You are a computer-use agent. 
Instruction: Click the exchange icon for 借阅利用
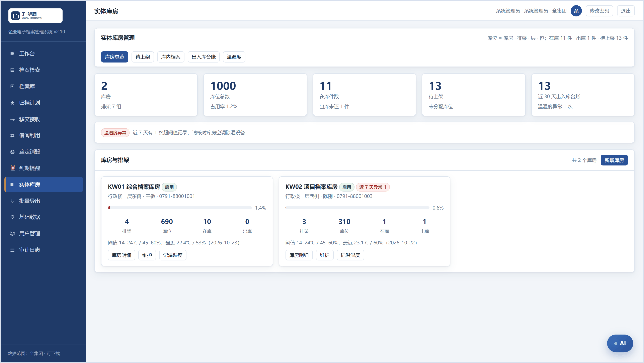[12, 135]
